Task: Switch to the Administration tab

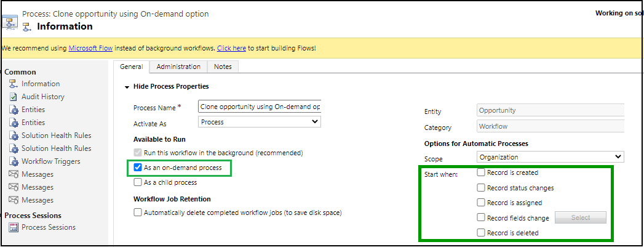Action: click(x=178, y=67)
